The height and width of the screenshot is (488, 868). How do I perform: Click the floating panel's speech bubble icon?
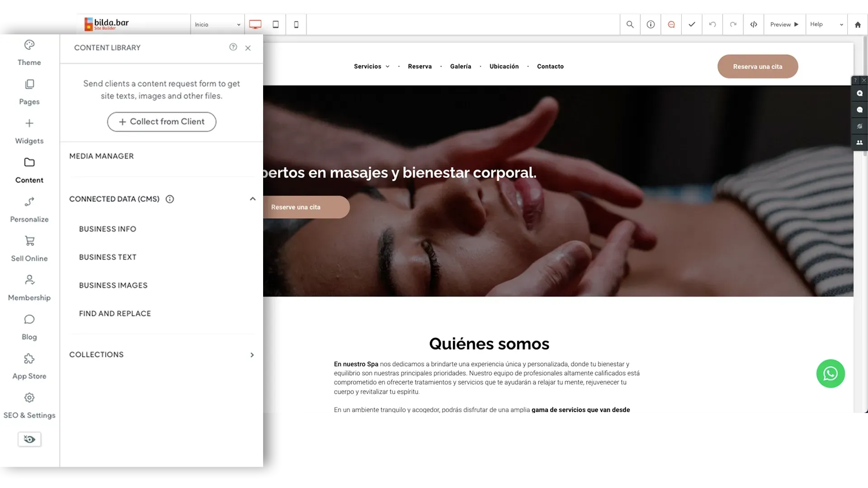click(859, 110)
